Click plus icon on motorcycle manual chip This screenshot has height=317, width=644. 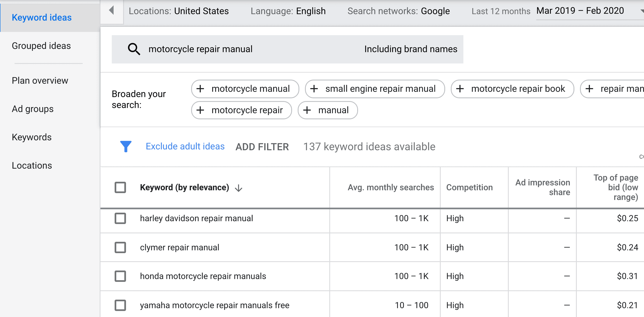click(200, 89)
